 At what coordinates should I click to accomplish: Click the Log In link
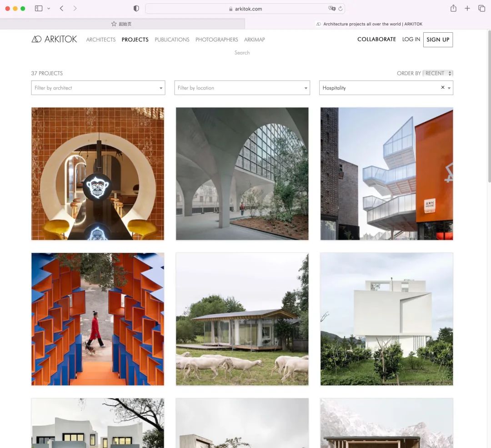click(411, 40)
